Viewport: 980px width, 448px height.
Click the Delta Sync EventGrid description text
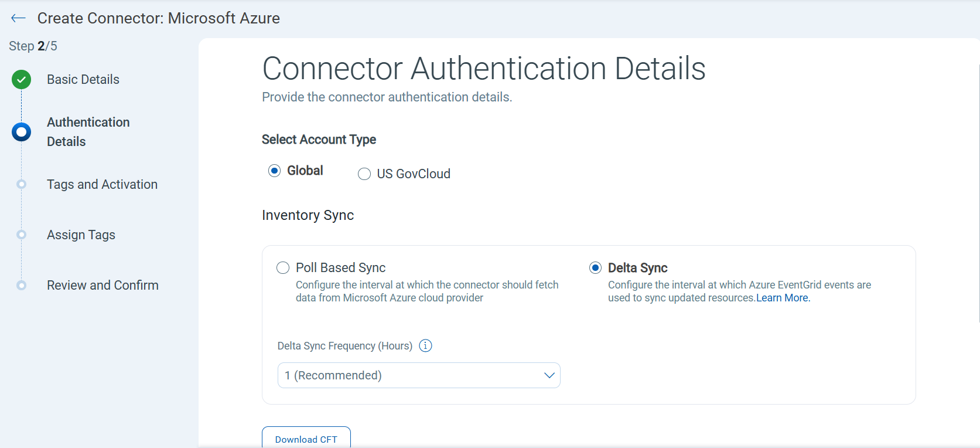coord(739,291)
